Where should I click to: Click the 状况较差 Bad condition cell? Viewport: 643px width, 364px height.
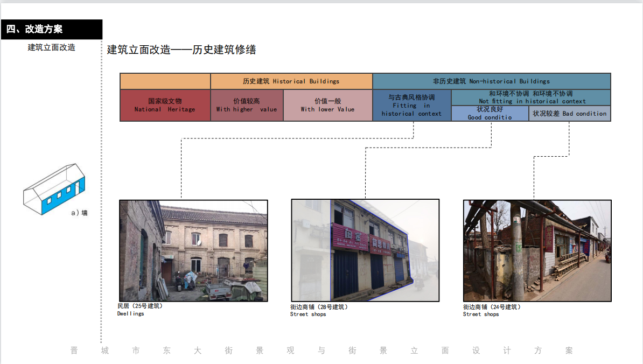point(569,114)
